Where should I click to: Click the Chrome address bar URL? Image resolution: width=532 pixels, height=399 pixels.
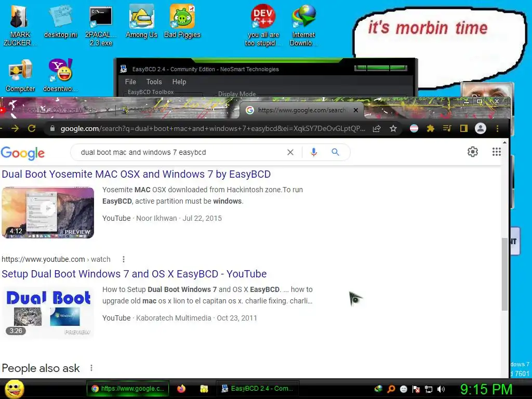212,129
